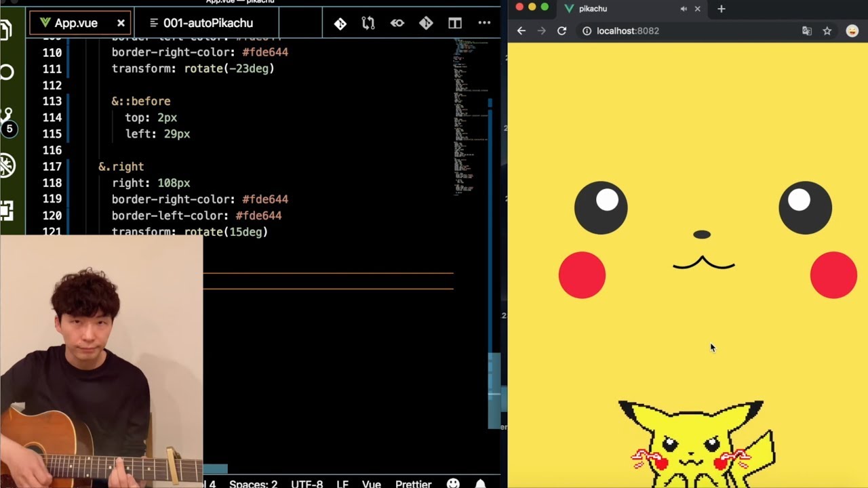This screenshot has width=868, height=488.
Task: Open the editor More Actions ellipsis
Action: tap(484, 23)
